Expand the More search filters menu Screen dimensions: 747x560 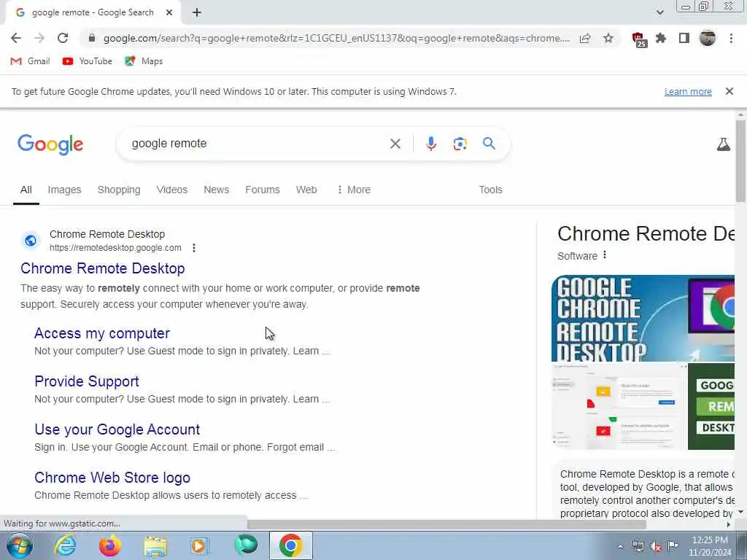click(x=354, y=190)
